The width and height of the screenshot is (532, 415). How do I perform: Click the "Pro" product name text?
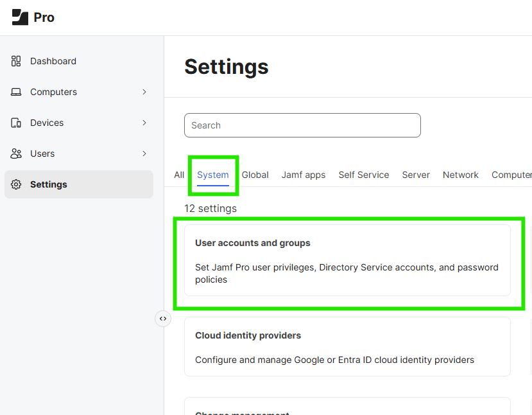44,17
